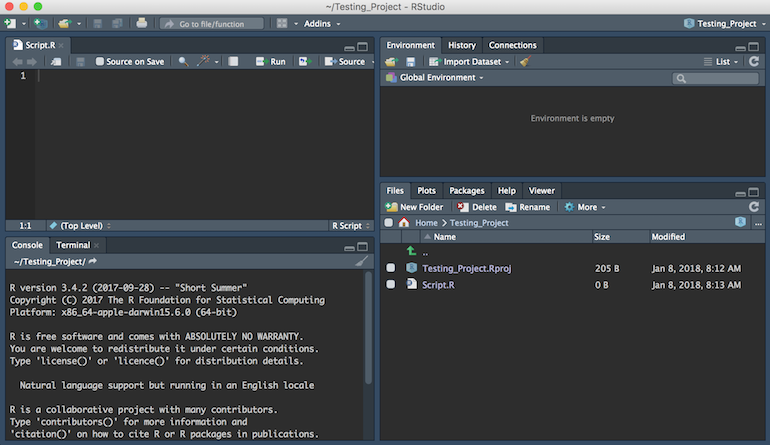Click the Home breadcrumb link
Viewport: 770px width, 445px height.
tap(426, 222)
